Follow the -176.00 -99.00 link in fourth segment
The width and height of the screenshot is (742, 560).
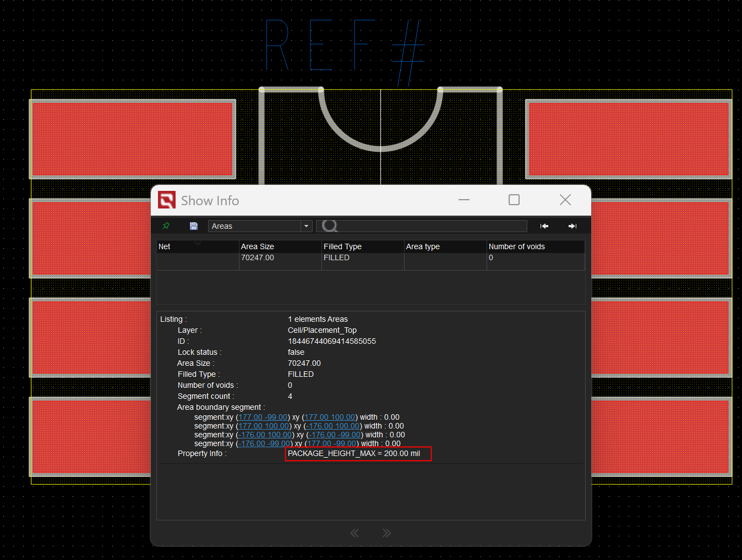tap(264, 443)
